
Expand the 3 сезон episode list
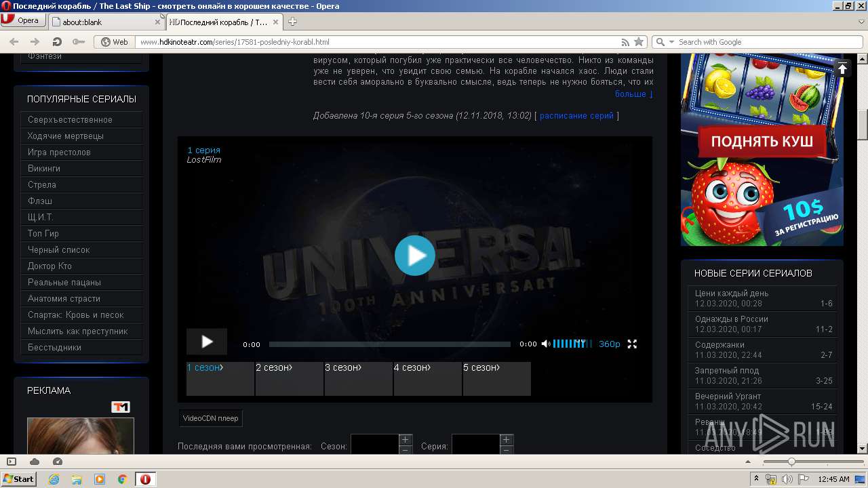pyautogui.click(x=359, y=379)
